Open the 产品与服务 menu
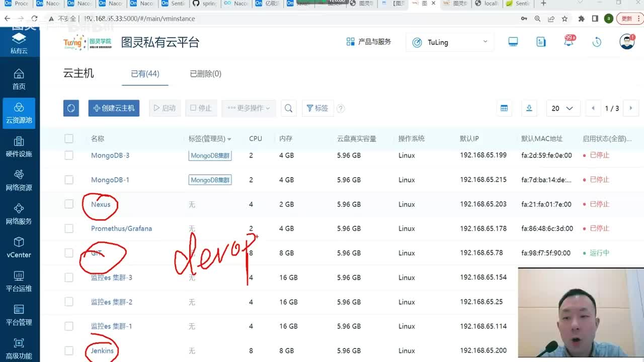Viewport: 644px width, 362px height. coord(369,42)
